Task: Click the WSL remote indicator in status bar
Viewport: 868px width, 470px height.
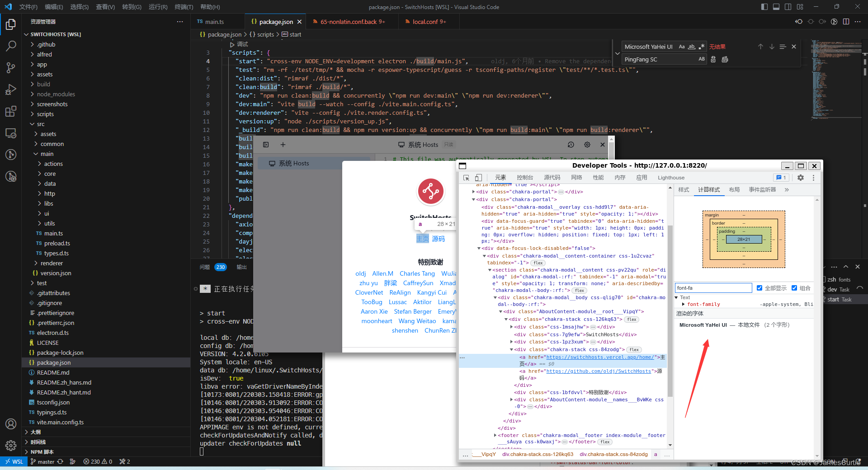Action: coord(14,461)
